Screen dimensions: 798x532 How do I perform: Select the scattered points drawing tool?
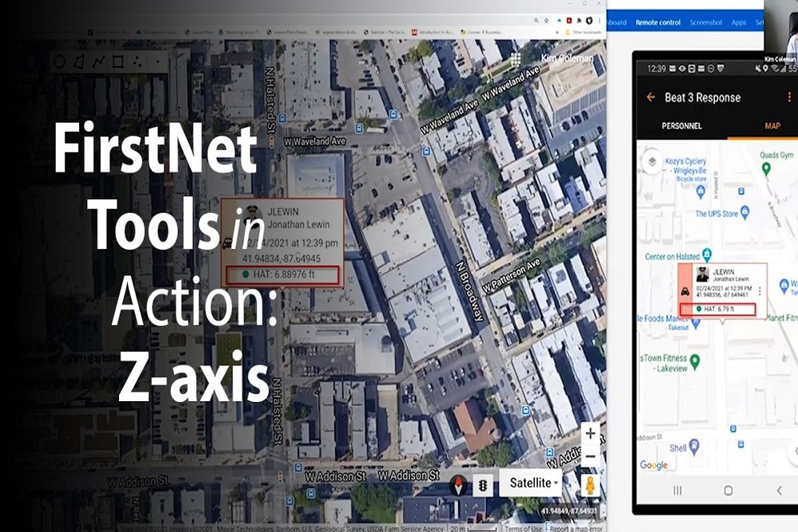tap(137, 62)
